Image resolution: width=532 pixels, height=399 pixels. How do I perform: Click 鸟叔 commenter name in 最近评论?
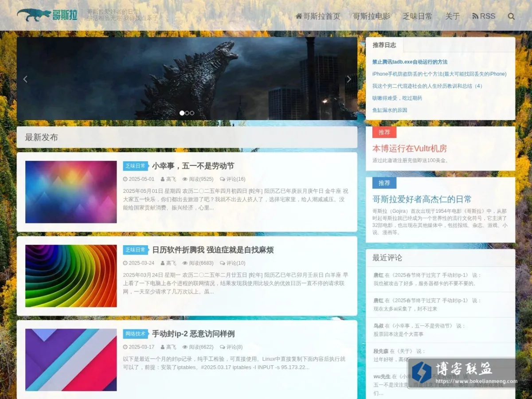(378, 326)
